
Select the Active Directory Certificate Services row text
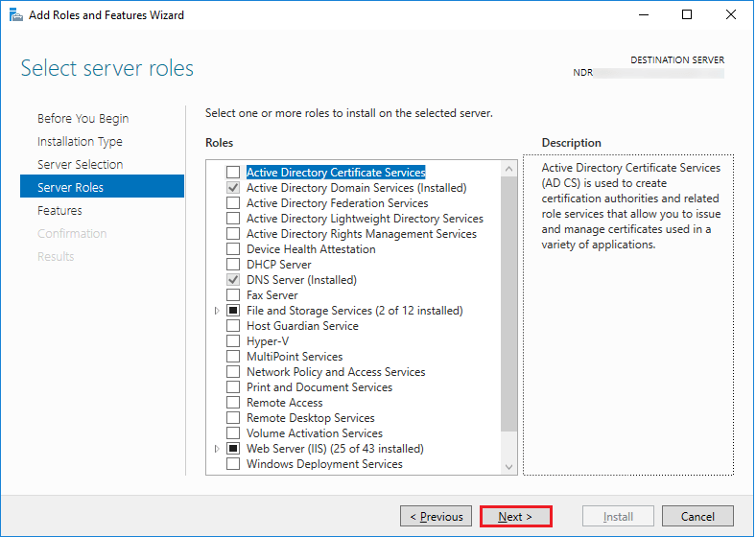point(336,172)
